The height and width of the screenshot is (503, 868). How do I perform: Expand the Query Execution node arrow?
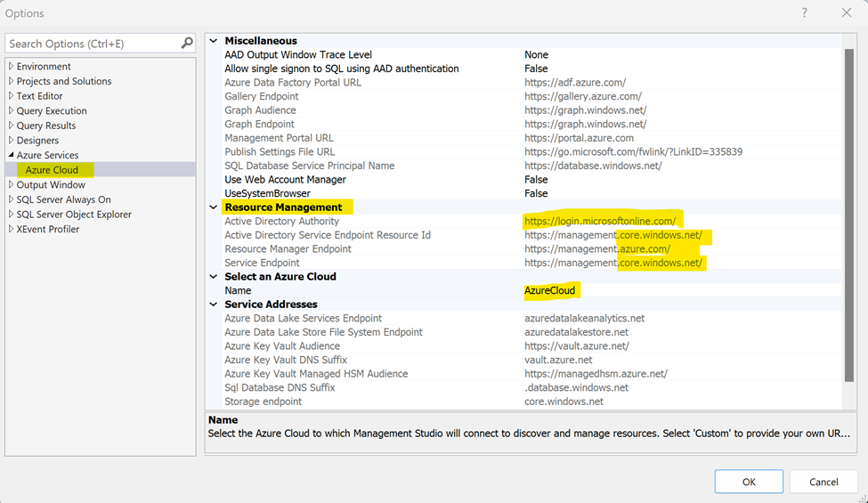[x=11, y=110]
